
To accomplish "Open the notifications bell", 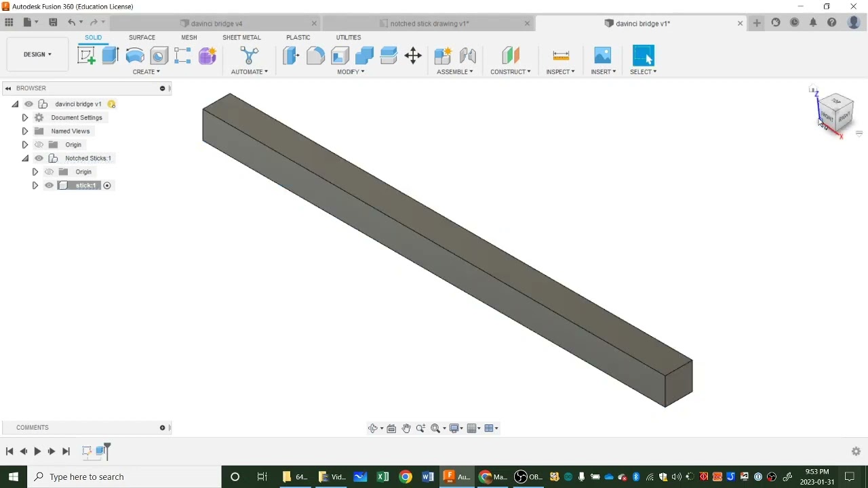I will tap(813, 22).
